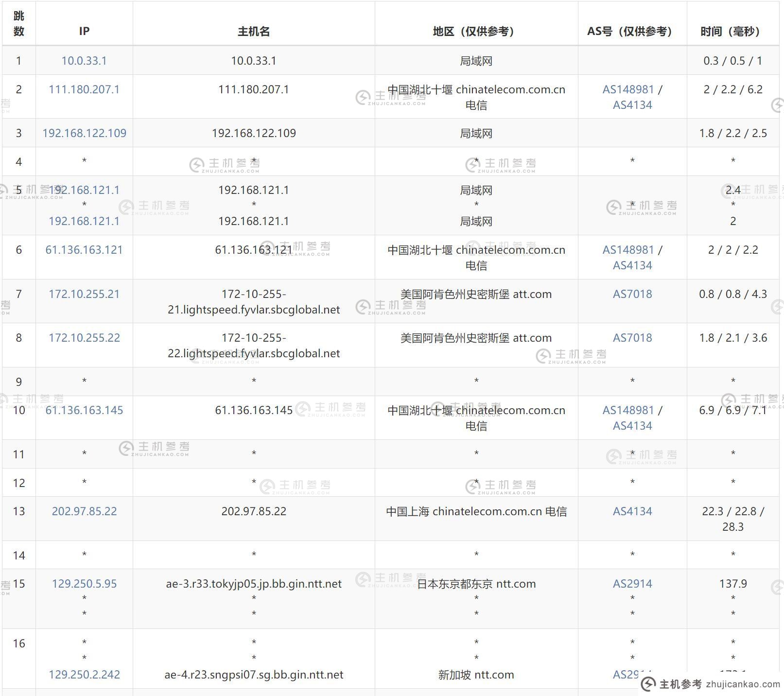Open the 129.250.5.95 IP link
Viewport: 784px width, 696px height.
pyautogui.click(x=84, y=584)
